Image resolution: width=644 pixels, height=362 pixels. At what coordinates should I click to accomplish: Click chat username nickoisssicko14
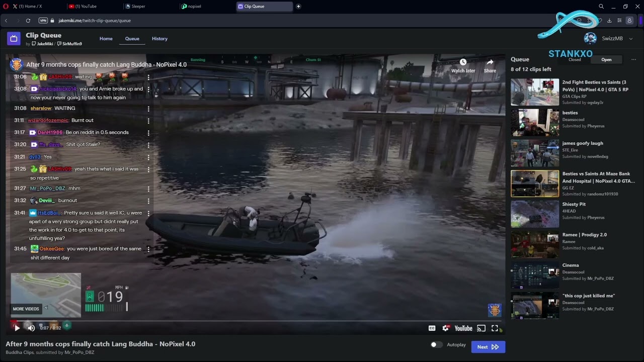[58, 89]
